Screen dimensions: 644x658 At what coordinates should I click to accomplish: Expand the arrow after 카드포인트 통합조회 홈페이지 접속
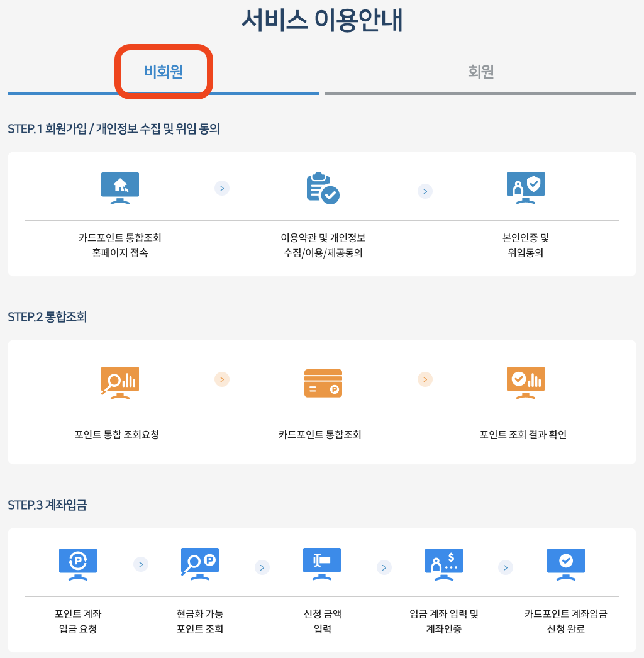click(221, 188)
